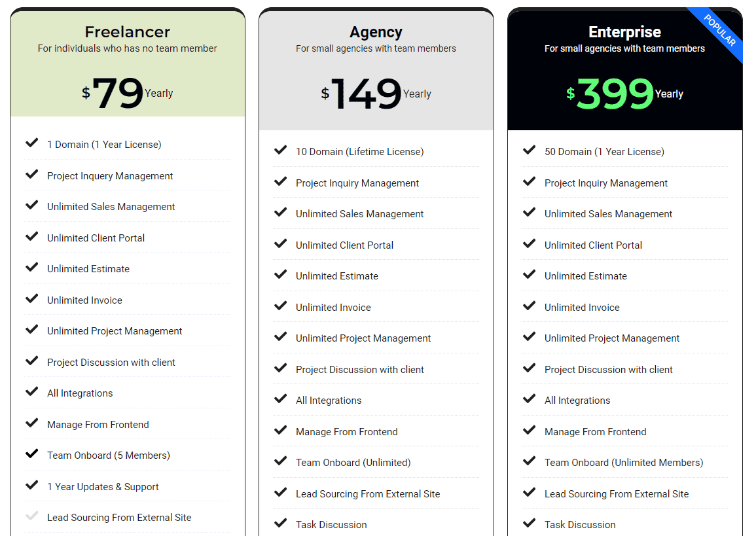This screenshot has height=536, width=756.
Task: Select the Freelancer plan header
Action: (126, 31)
